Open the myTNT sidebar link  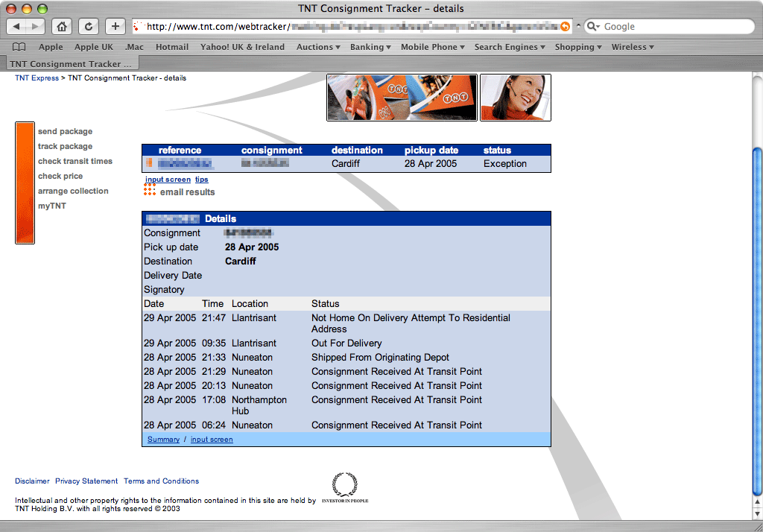tap(52, 206)
